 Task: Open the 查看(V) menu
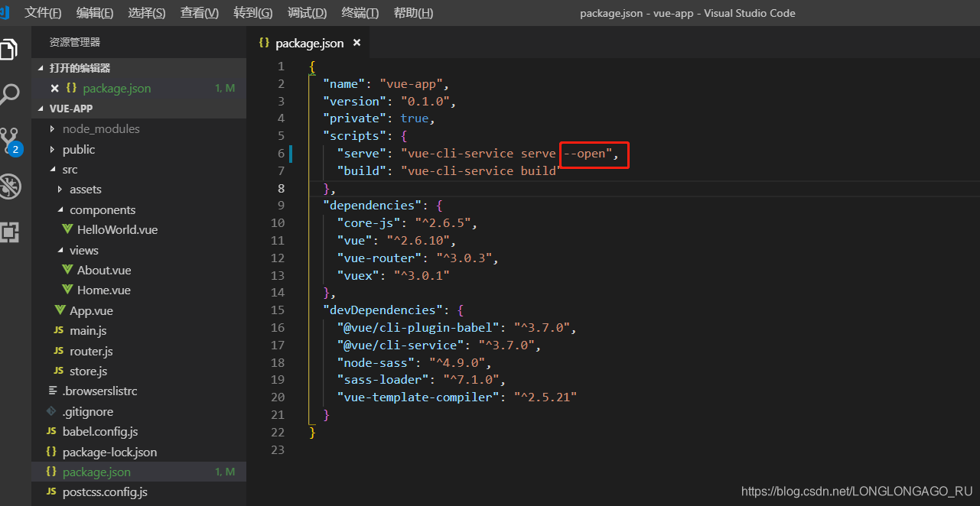(x=200, y=13)
